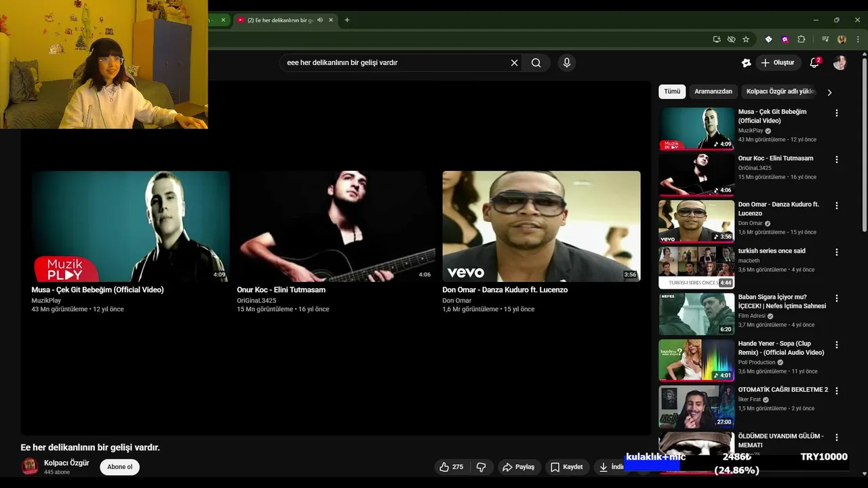The image size is (868, 488).
Task: Save the video with Kaydet
Action: click(x=567, y=467)
